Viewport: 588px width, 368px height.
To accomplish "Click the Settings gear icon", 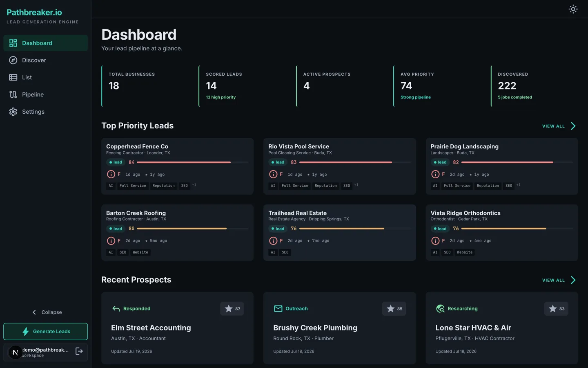I will click(x=13, y=112).
